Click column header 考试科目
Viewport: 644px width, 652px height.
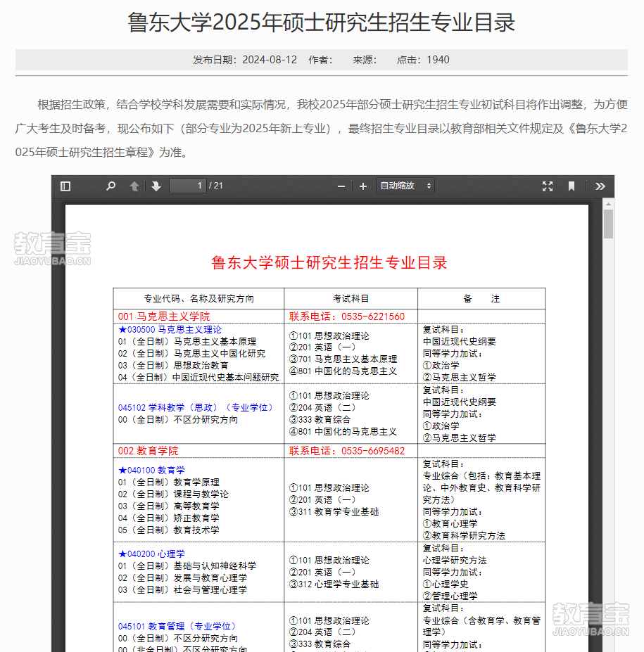coord(351,298)
